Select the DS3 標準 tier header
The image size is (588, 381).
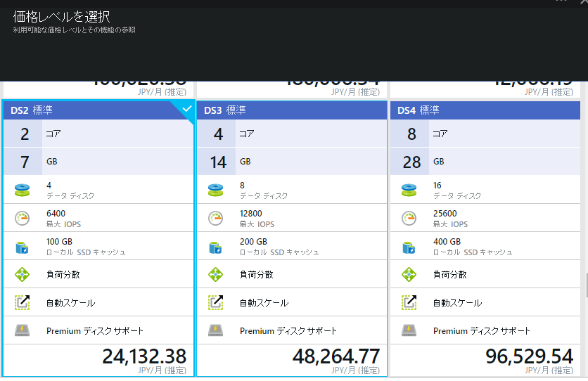click(292, 110)
